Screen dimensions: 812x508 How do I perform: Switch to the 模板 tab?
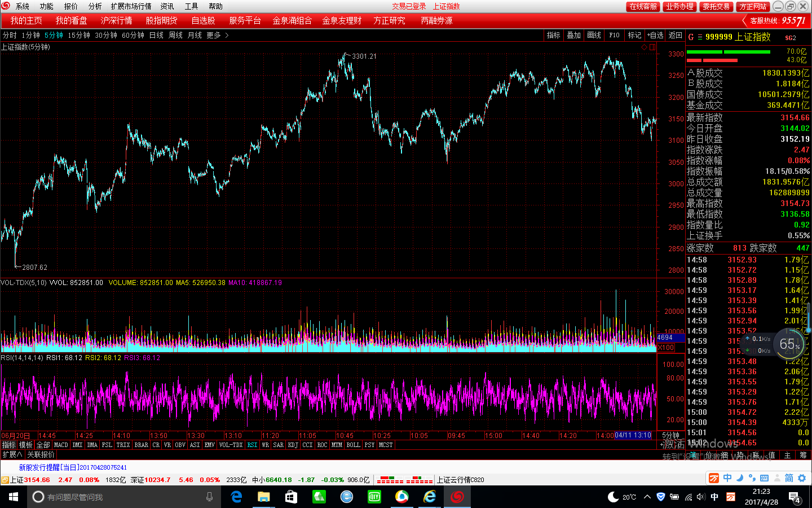(26, 445)
